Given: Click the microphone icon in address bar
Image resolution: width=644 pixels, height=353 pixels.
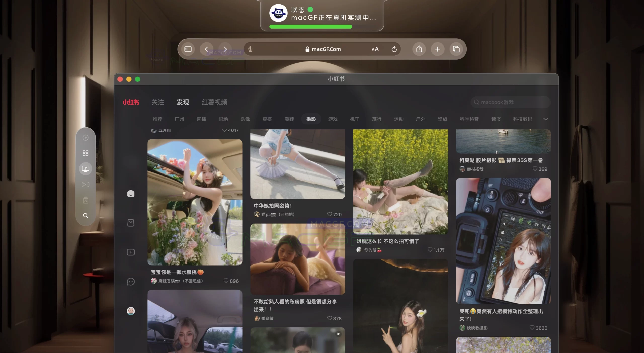Looking at the screenshot, I should 250,49.
